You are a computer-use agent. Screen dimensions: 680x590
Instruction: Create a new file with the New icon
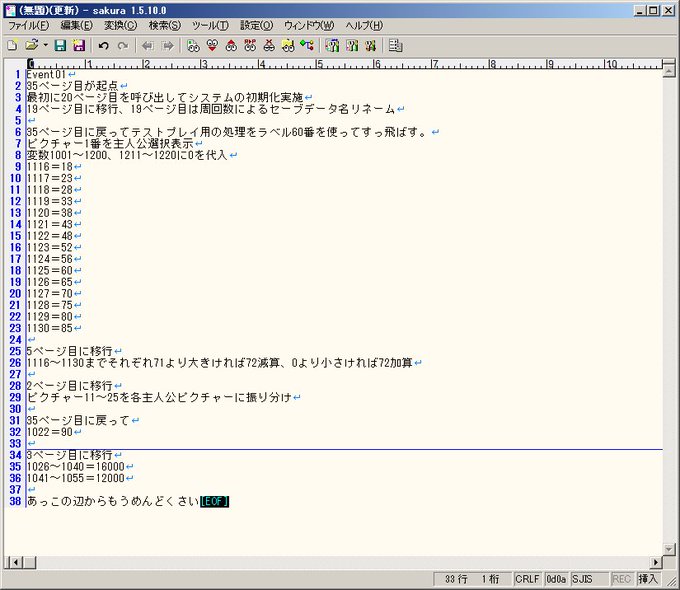13,45
